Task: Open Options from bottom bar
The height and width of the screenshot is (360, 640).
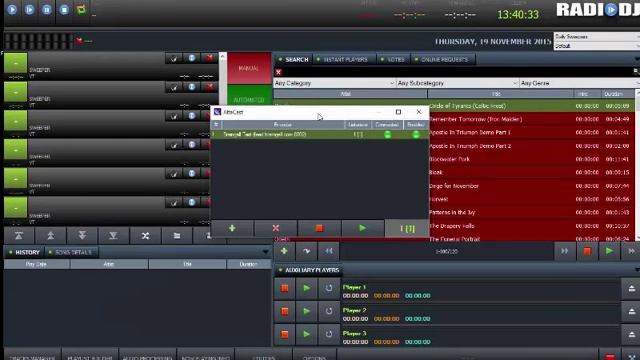Action: 314,356
